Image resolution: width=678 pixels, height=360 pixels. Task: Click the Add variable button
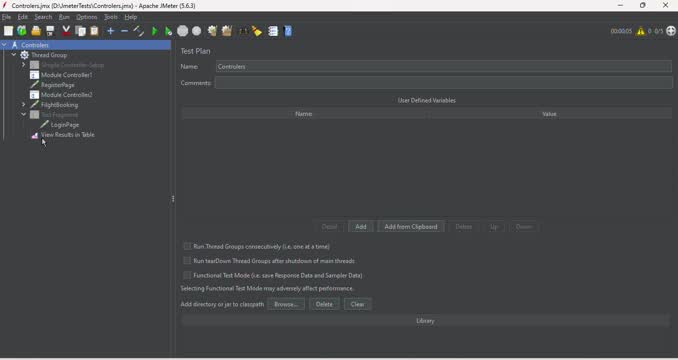(361, 226)
